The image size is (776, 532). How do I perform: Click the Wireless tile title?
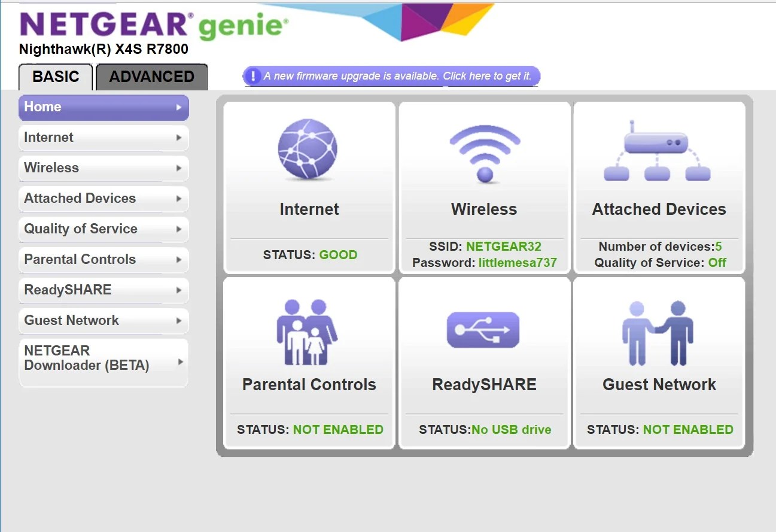pyautogui.click(x=484, y=209)
